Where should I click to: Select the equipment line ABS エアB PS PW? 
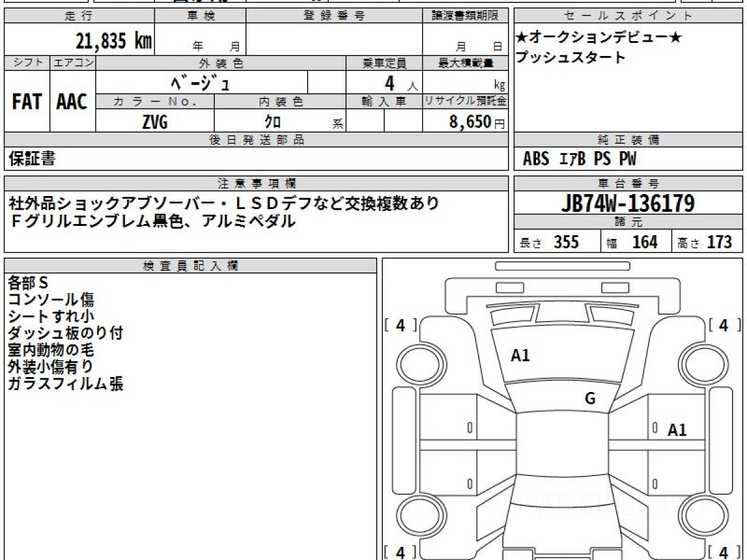pyautogui.click(x=580, y=159)
